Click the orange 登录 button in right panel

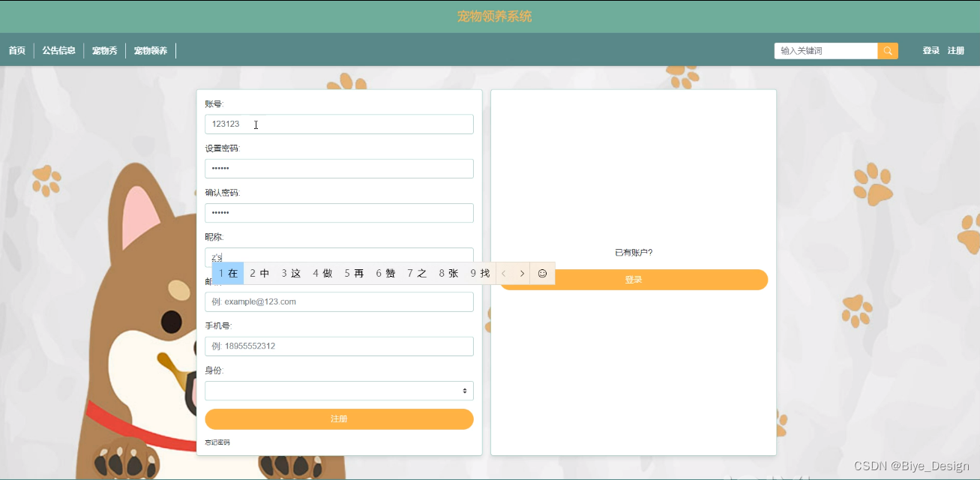tap(634, 280)
